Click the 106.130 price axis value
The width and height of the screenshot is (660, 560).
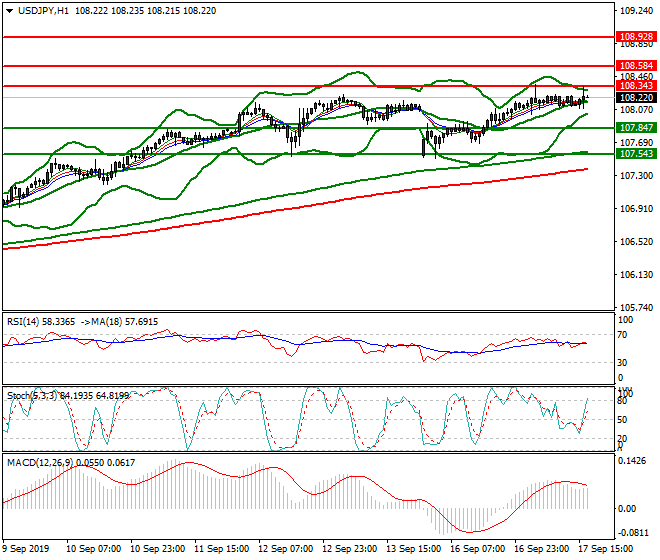(636, 275)
